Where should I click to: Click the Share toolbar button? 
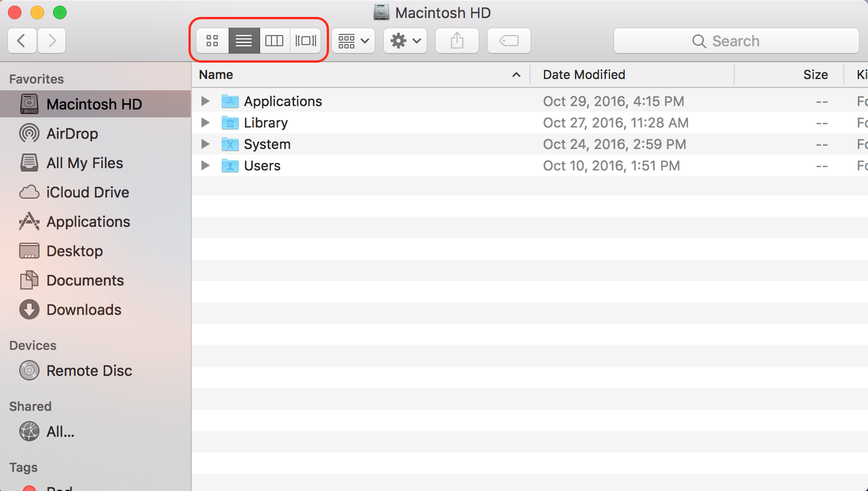[457, 41]
